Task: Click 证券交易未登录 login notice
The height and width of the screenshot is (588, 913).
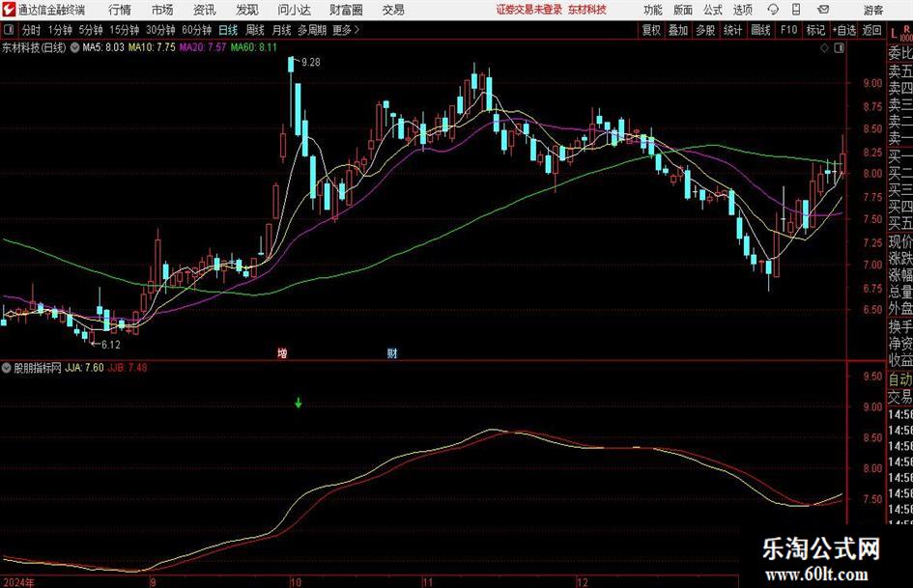Action: click(529, 10)
